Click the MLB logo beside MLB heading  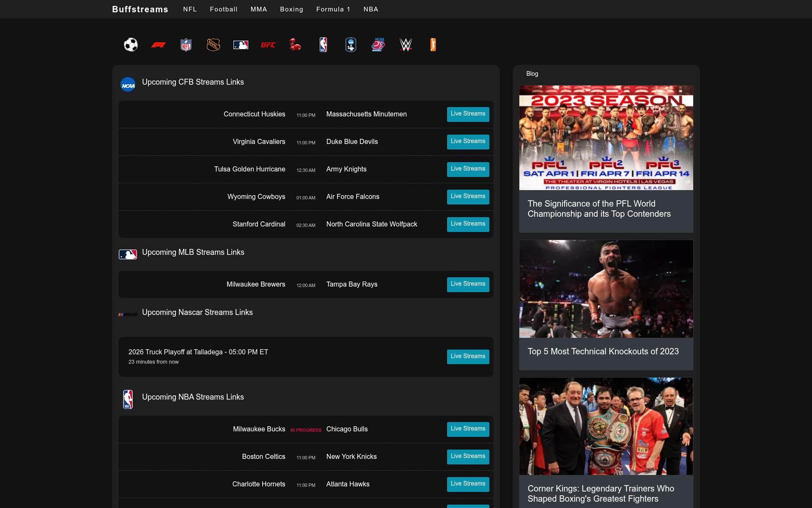tap(128, 254)
